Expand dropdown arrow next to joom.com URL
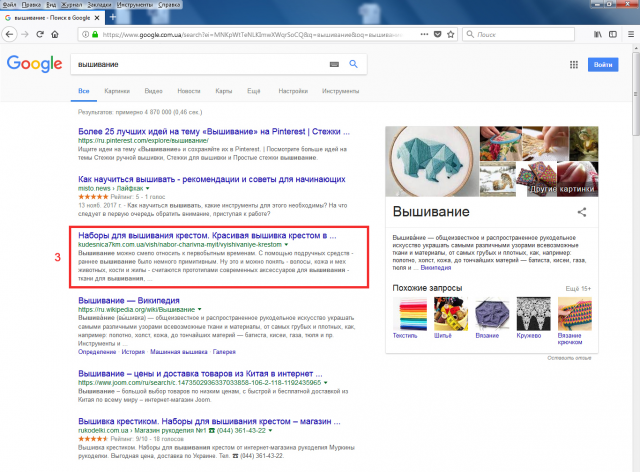The image size is (640, 472). point(326,383)
